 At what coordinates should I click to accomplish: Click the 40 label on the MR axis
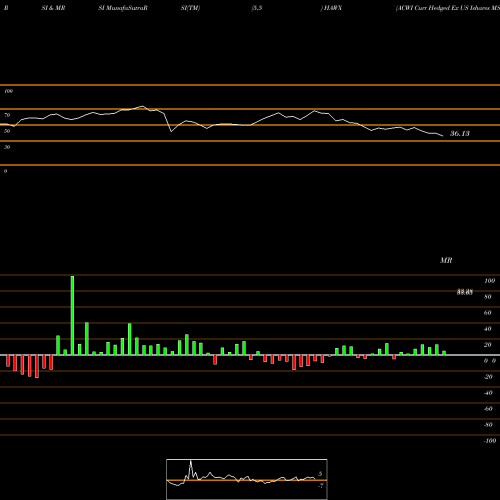click(488, 329)
